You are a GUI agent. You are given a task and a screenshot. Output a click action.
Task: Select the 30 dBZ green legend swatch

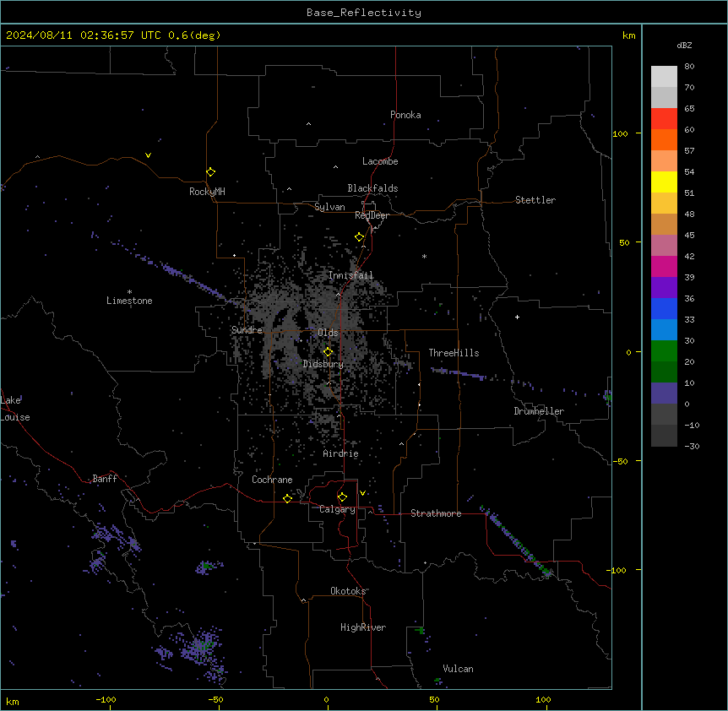tap(664, 351)
